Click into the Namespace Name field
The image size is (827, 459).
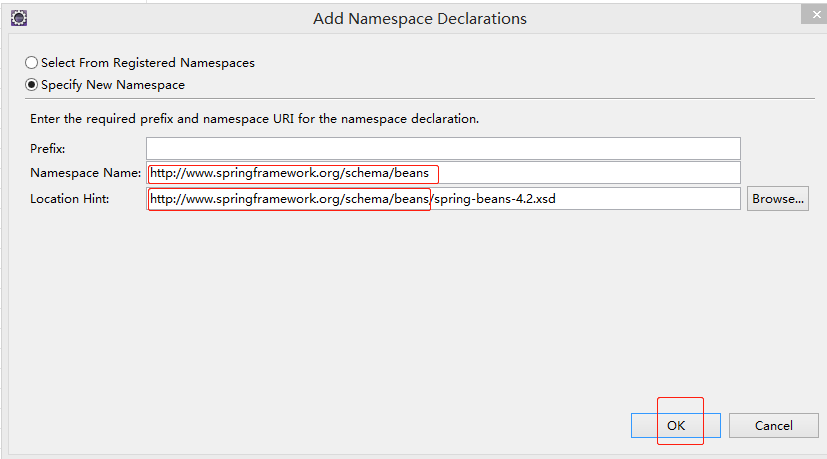coord(444,173)
